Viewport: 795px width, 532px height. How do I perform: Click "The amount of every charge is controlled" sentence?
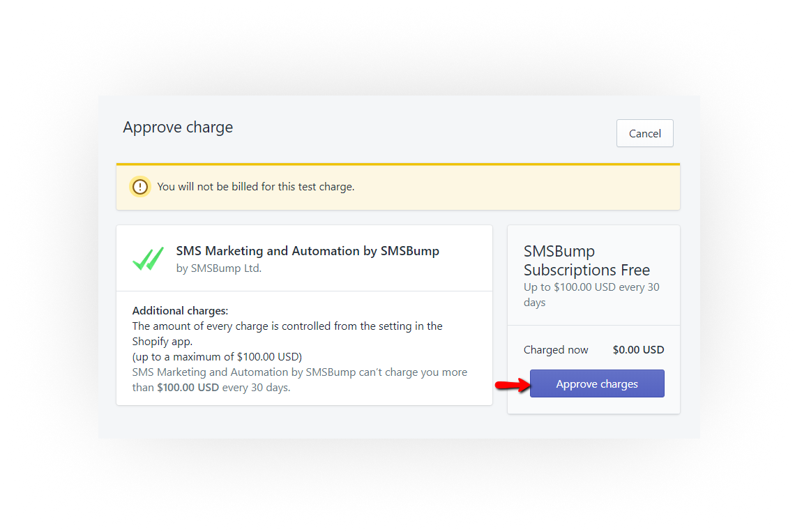coord(287,334)
